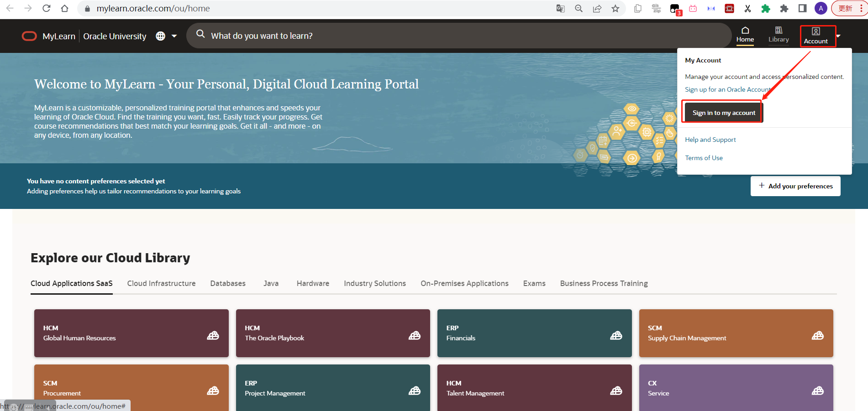Click the cloud icon on Financials card
The height and width of the screenshot is (411, 868).
point(616,335)
